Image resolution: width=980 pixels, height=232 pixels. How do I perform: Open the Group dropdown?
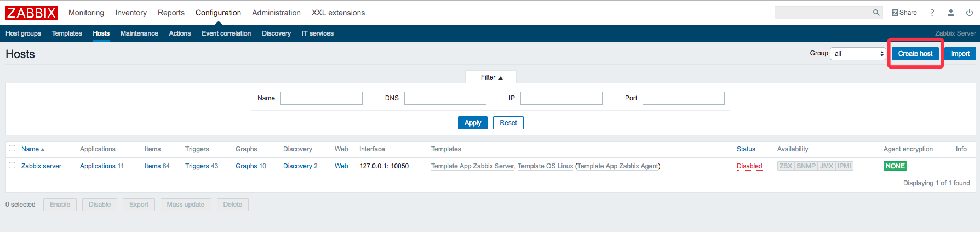858,54
